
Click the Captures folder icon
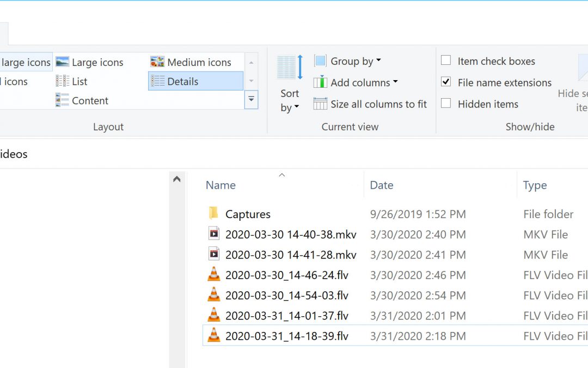(213, 214)
